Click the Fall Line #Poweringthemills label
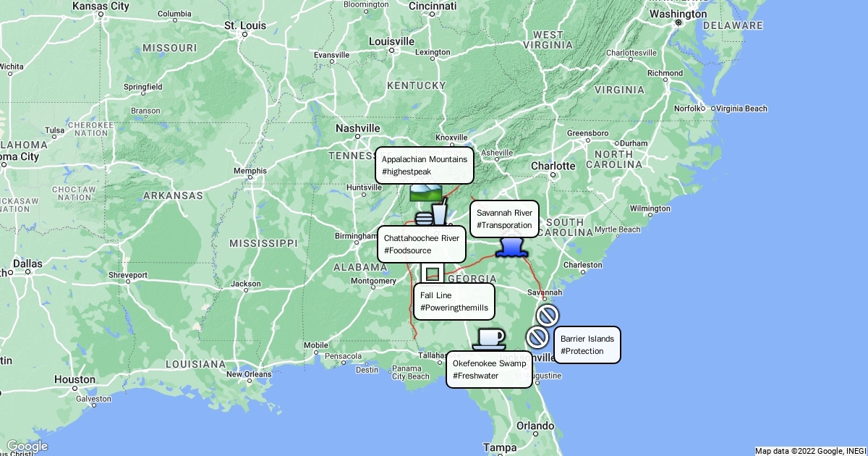This screenshot has width=868, height=456. click(x=454, y=301)
